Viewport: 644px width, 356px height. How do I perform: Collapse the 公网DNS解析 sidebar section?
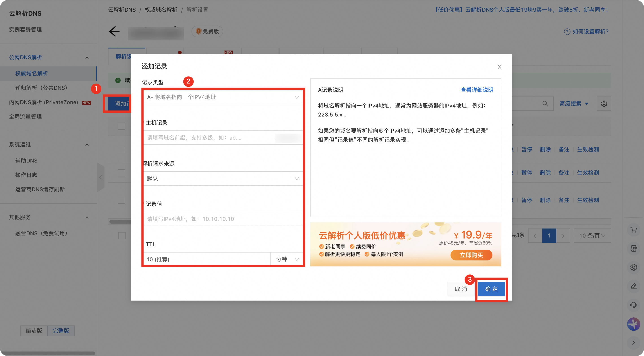(87, 57)
